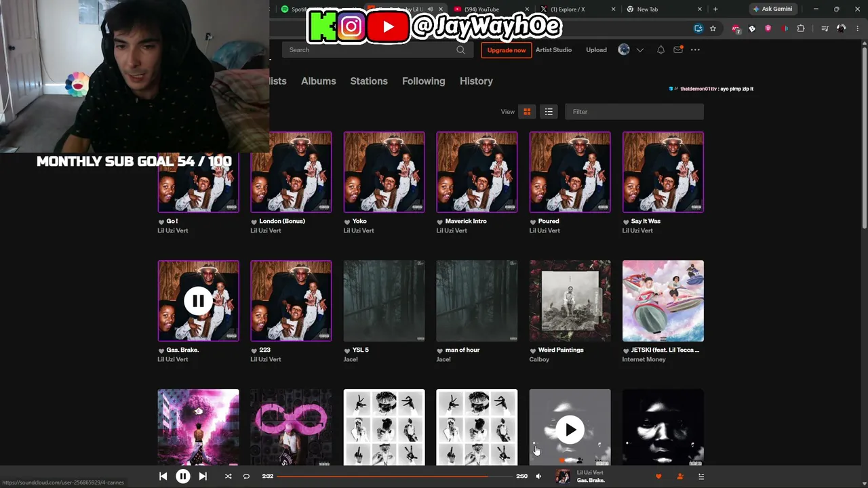Pause Gas. Brake. on its cover

(198, 301)
